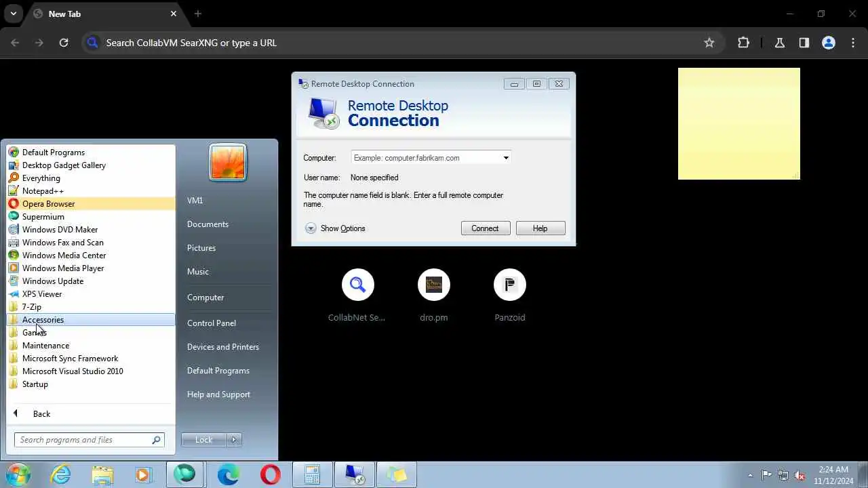Expand the Maintenance folder
The image size is (868, 488).
(91, 346)
